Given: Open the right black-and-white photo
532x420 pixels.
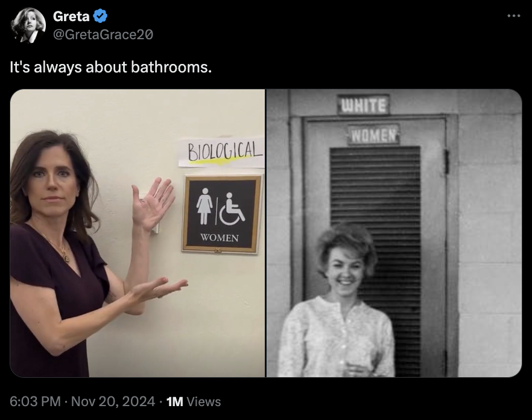Looking at the screenshot, I should 394,233.
